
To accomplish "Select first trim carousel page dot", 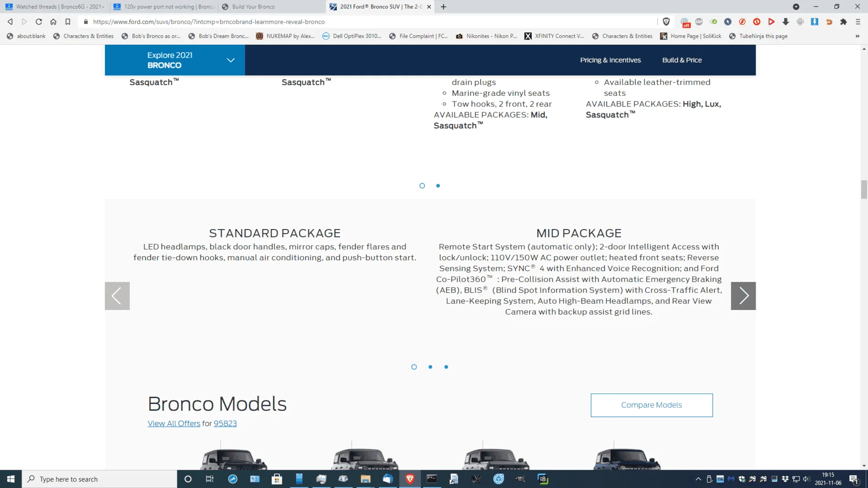I will pyautogui.click(x=422, y=186).
